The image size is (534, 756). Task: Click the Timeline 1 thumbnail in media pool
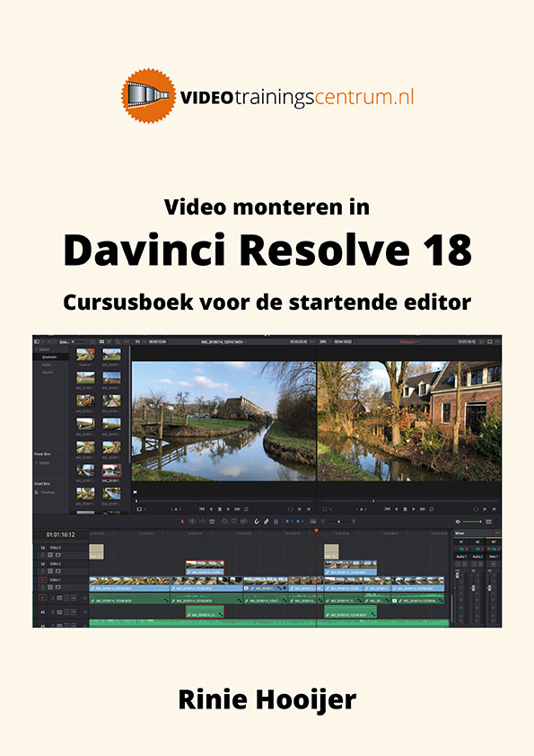[x=85, y=355]
